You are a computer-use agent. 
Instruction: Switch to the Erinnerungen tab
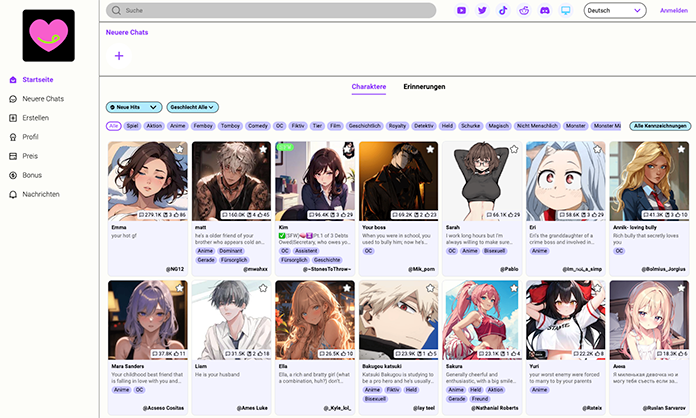[424, 87]
